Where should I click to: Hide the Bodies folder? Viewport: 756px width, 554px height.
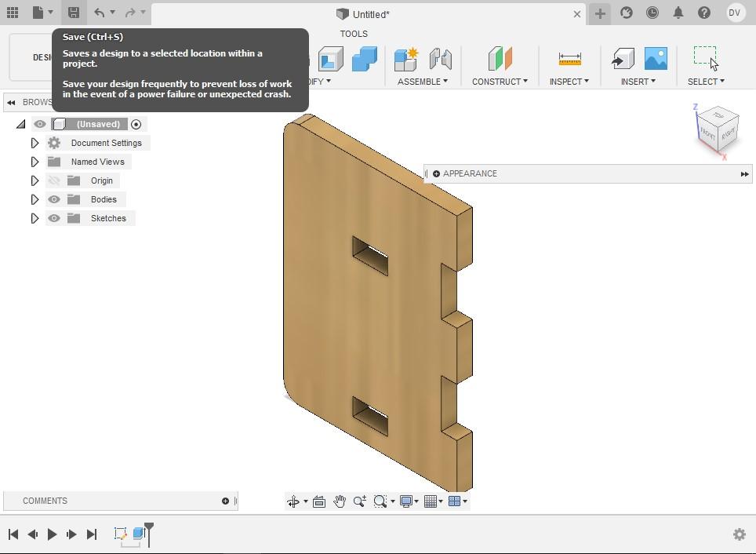[54, 199]
